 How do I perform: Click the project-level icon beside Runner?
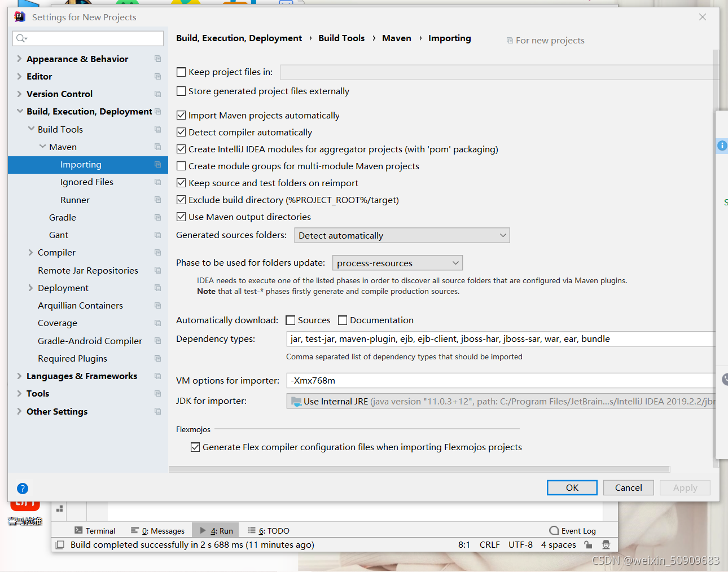tap(158, 200)
